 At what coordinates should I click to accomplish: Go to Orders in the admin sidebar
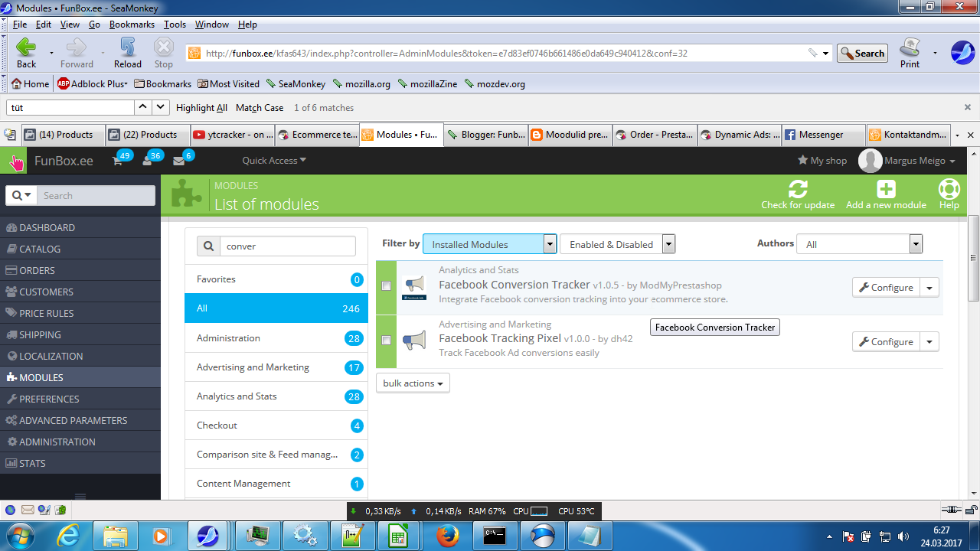tap(80, 270)
